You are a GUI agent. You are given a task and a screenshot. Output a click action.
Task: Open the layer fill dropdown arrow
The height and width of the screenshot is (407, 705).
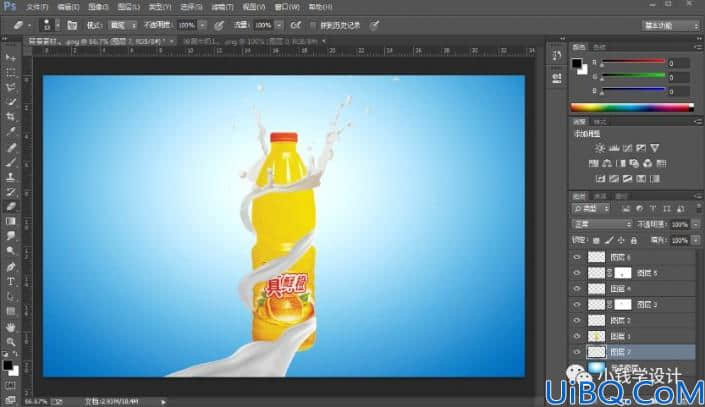tap(696, 241)
